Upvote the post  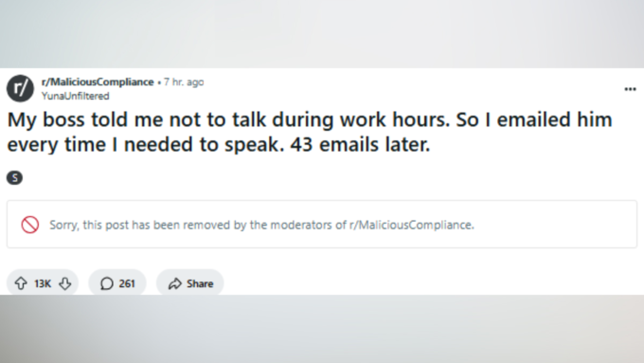coord(21,283)
